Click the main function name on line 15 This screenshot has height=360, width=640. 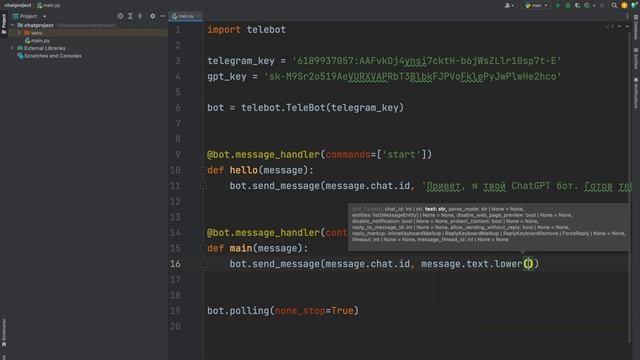coord(241,248)
